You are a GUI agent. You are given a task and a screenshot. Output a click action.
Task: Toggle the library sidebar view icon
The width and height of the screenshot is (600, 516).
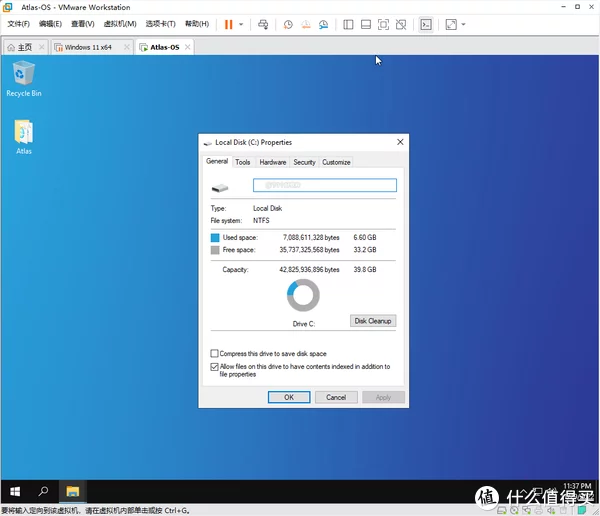point(348,24)
